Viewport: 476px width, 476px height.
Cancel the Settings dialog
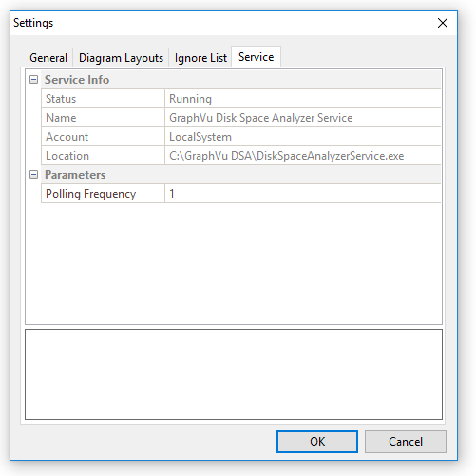click(406, 442)
